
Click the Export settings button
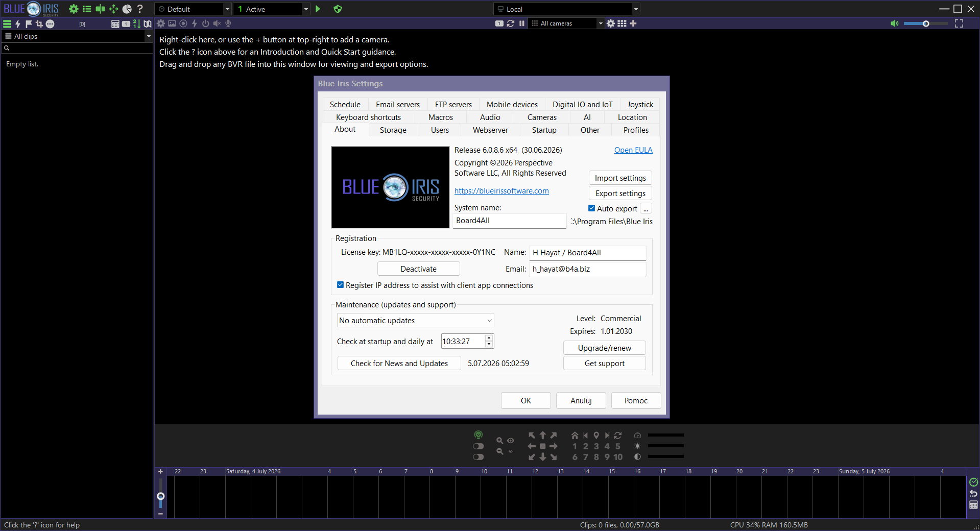620,194
